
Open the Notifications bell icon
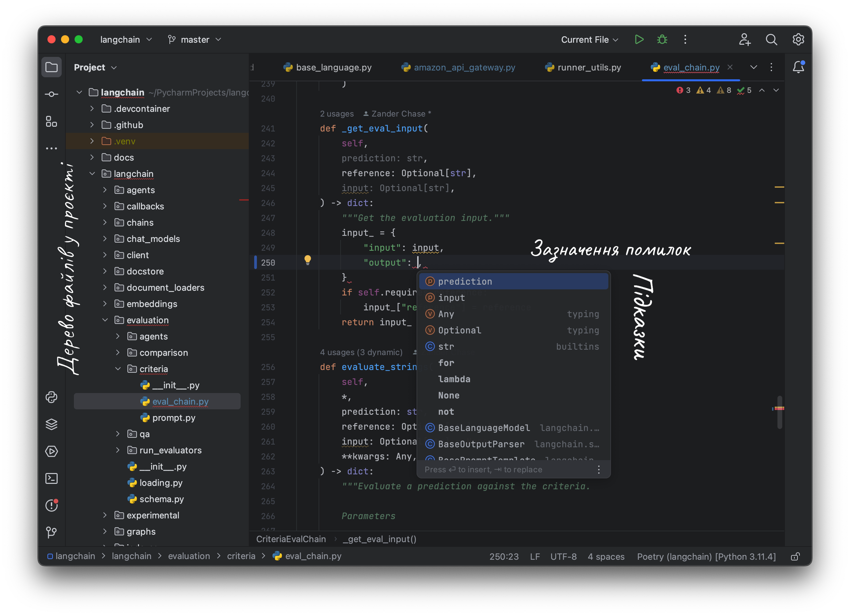coord(798,67)
